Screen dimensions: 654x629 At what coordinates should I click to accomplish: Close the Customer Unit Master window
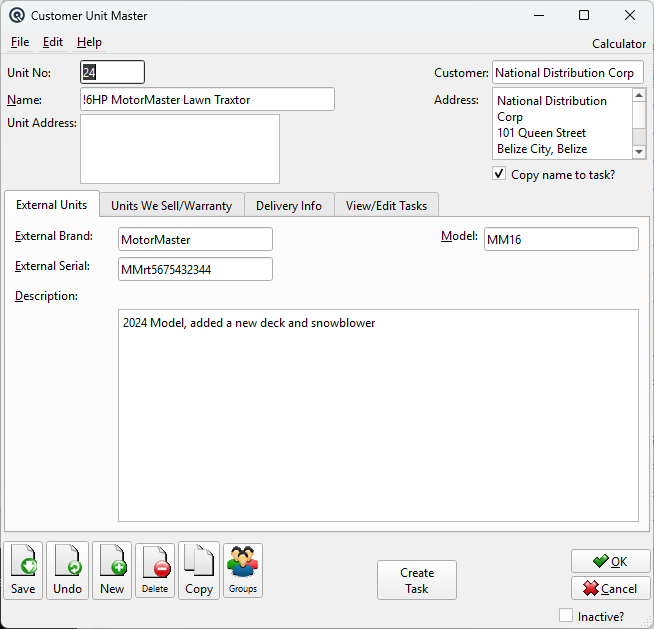[x=630, y=15]
